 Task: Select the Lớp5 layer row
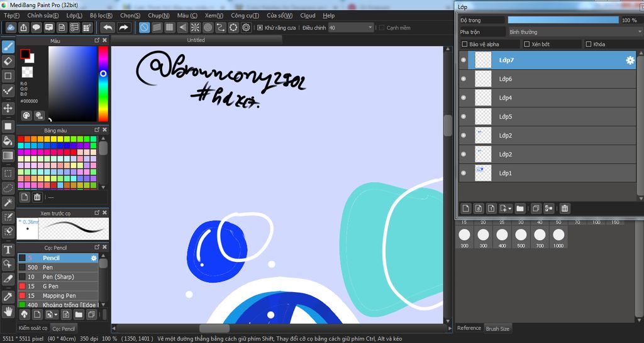click(x=548, y=116)
